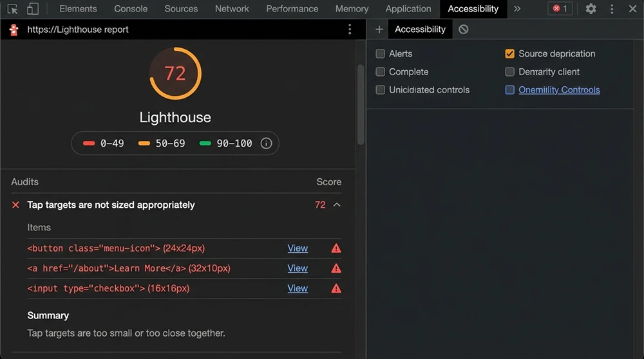Click the Lighthouse report favicon icon
The height and width of the screenshot is (359, 644).
(x=14, y=30)
